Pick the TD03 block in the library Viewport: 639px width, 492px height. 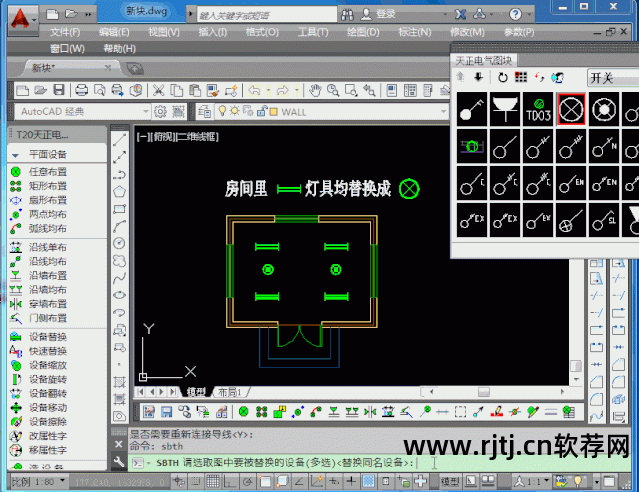(x=538, y=109)
